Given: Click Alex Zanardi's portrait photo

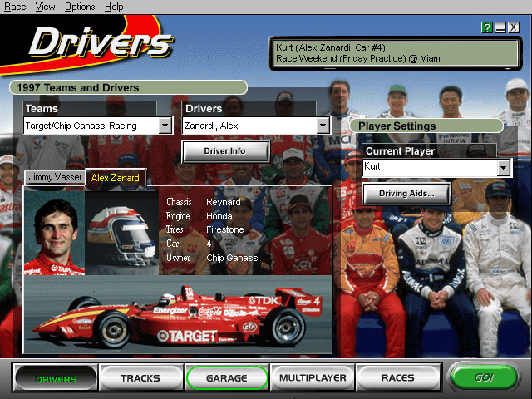Looking at the screenshot, I should (54, 233).
